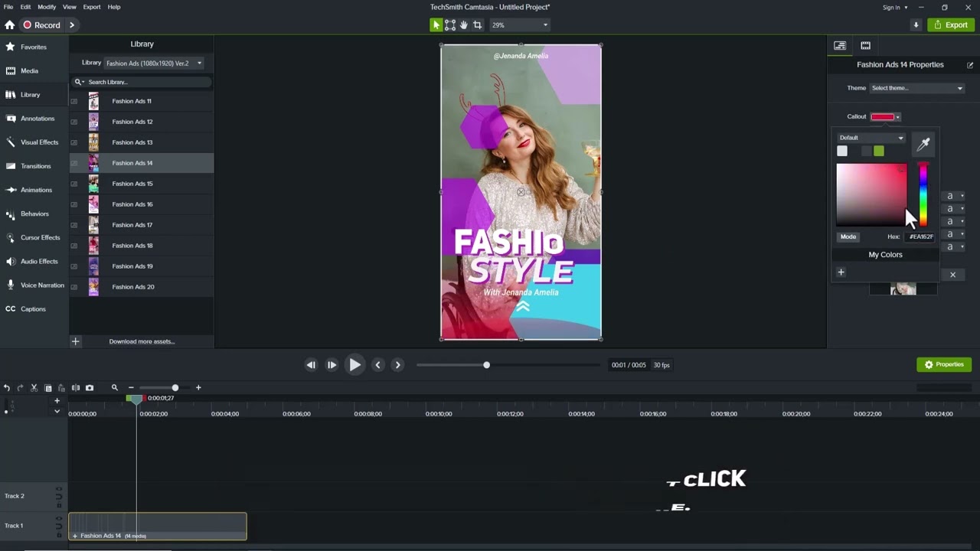Image resolution: width=980 pixels, height=551 pixels.
Task: Open the Edit menu
Action: click(x=26, y=7)
